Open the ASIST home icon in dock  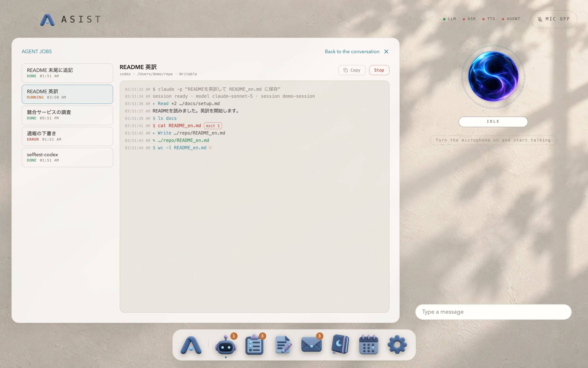click(x=191, y=345)
